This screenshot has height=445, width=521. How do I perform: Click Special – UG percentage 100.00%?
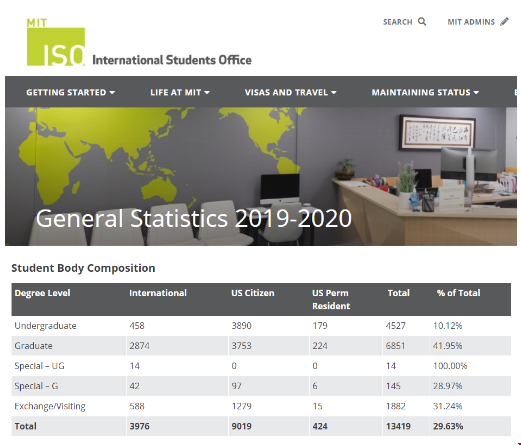click(x=450, y=366)
